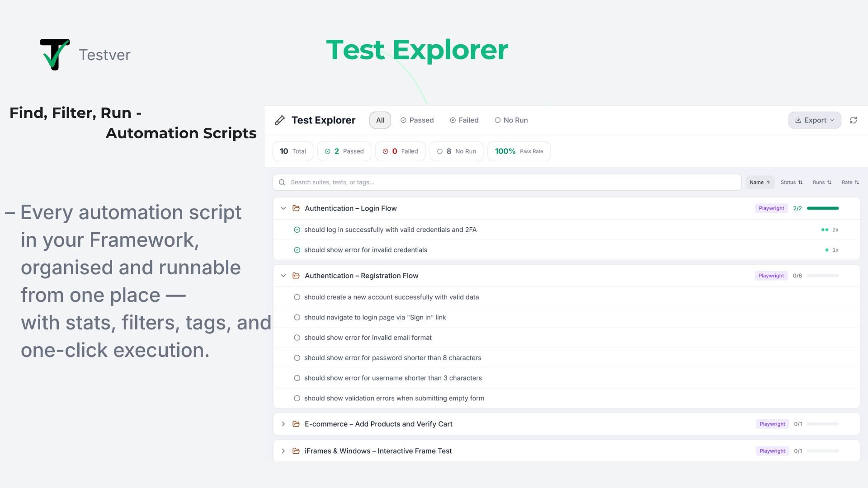Select test 'should show error for invalid email format'
The image size is (868, 488).
(x=566, y=338)
